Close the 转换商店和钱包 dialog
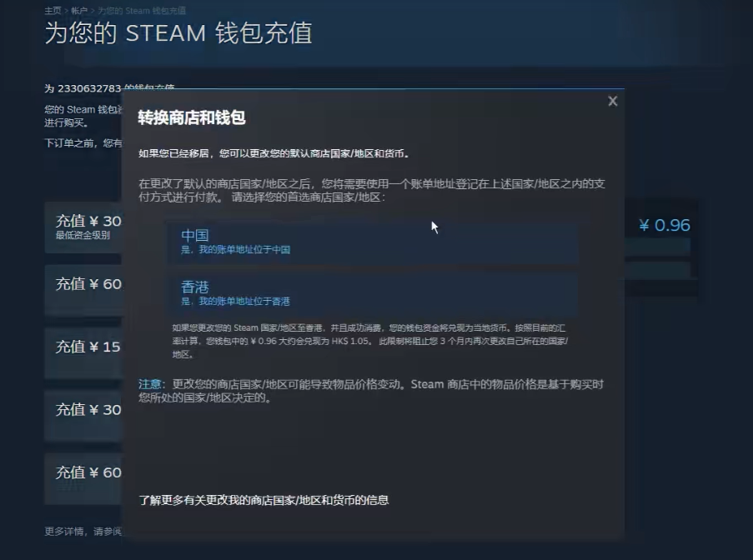The image size is (753, 560). 612,102
